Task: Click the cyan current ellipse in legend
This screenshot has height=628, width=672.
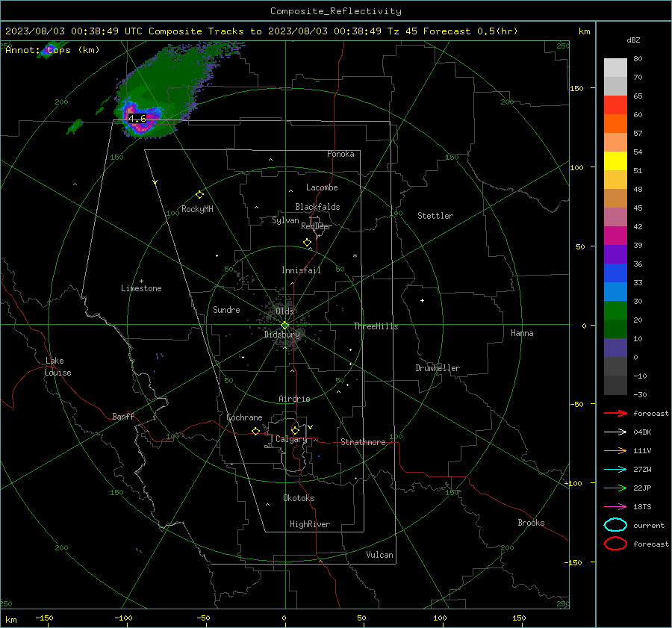Action: pos(615,525)
